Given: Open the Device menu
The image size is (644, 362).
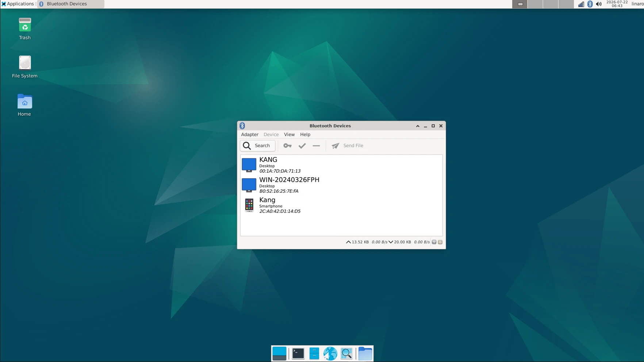Looking at the screenshot, I should (x=271, y=134).
